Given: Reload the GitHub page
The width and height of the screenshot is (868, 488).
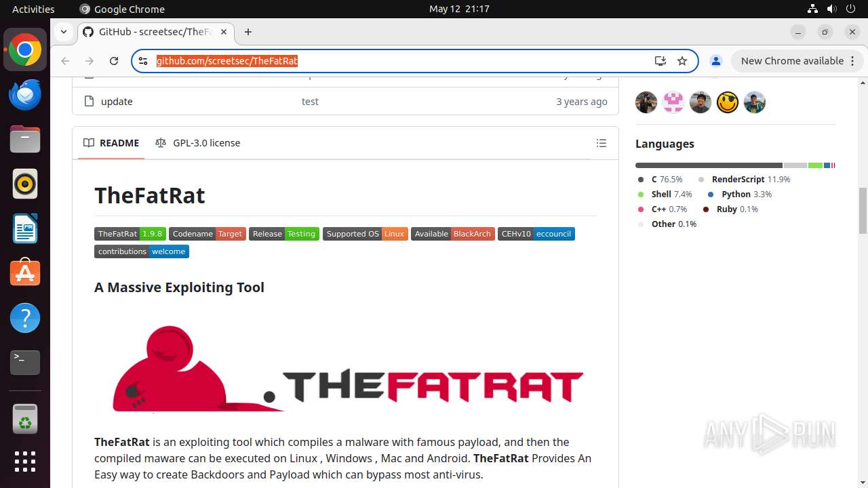Looking at the screenshot, I should [x=114, y=61].
